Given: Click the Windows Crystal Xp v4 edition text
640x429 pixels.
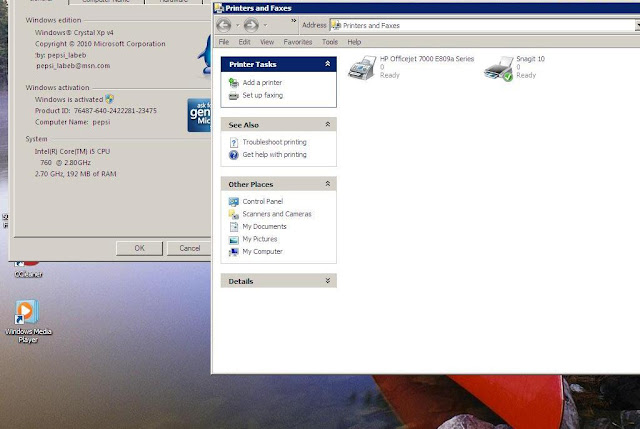Looking at the screenshot, I should click(x=74, y=33).
